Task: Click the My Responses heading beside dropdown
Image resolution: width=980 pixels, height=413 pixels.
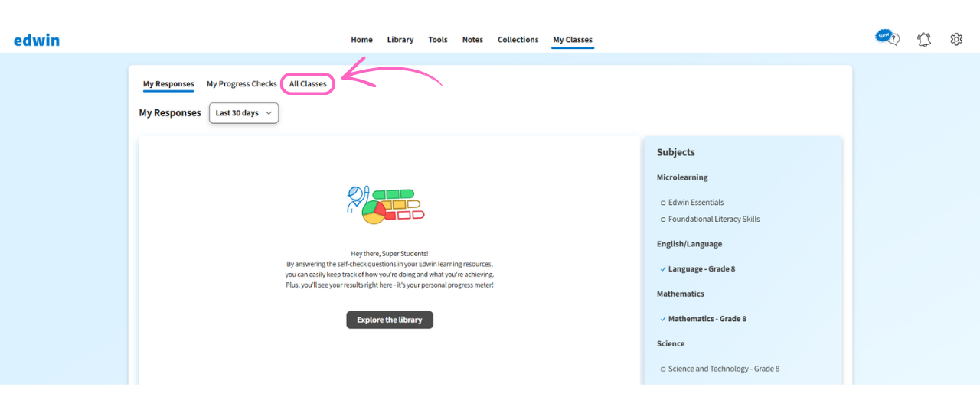Action: pyautogui.click(x=170, y=113)
